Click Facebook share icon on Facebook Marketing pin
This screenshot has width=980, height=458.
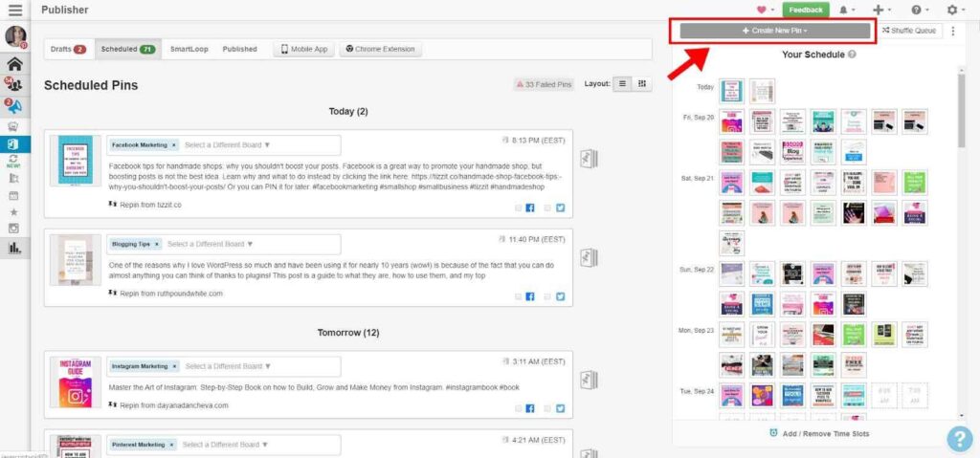tap(530, 208)
